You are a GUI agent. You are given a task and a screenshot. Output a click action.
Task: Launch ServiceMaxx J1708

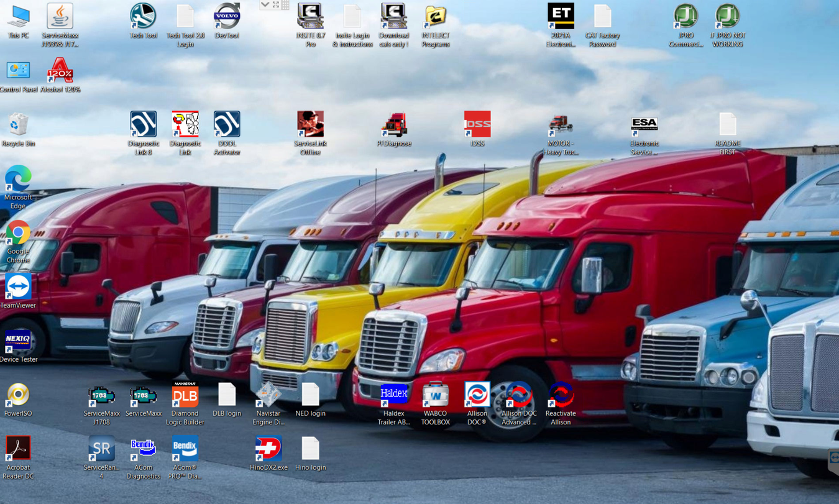(x=101, y=396)
